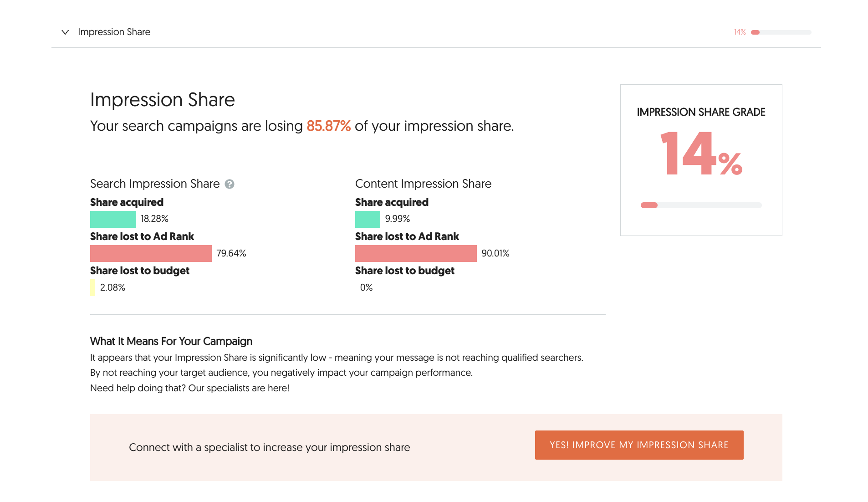This screenshot has width=868, height=502.
Task: Click the Impression Share header title
Action: pyautogui.click(x=114, y=32)
